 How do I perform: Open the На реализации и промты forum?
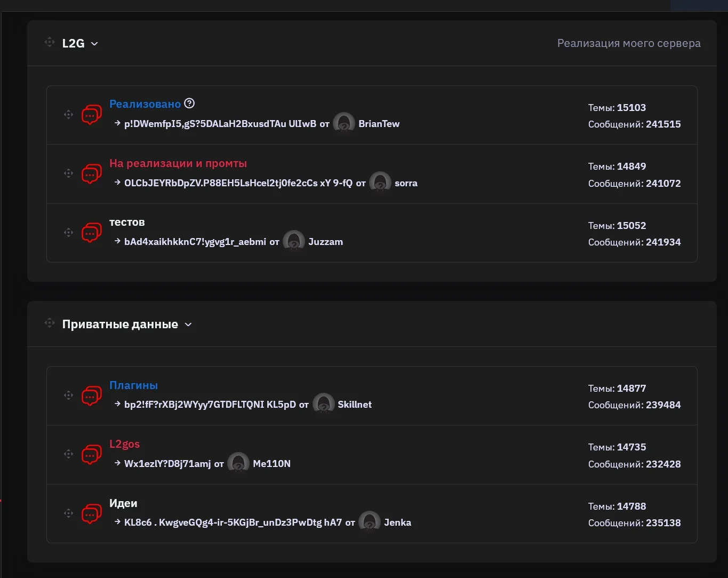click(178, 163)
